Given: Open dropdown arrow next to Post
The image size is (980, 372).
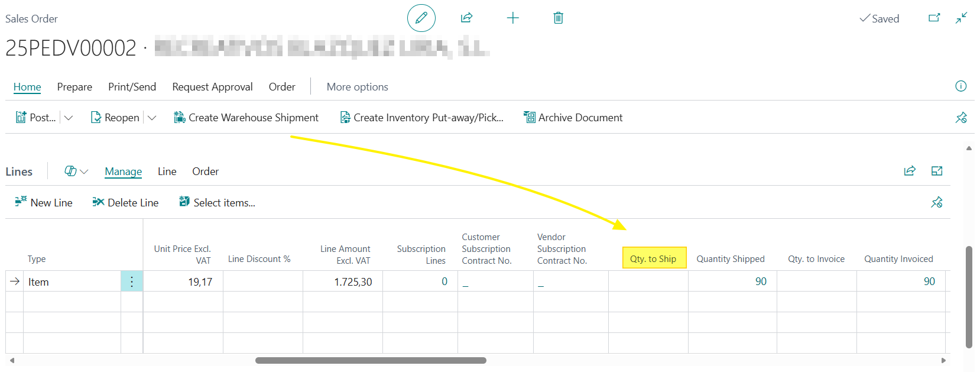Looking at the screenshot, I should click(x=69, y=118).
